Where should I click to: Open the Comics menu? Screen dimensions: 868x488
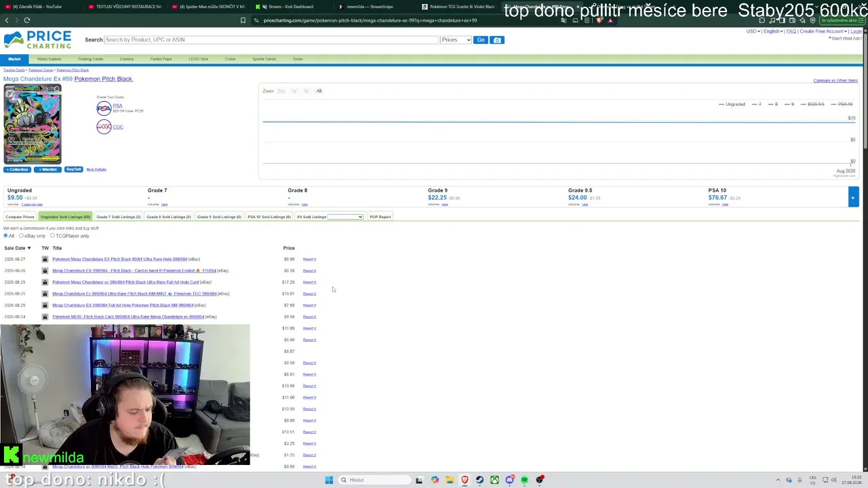[x=127, y=59]
